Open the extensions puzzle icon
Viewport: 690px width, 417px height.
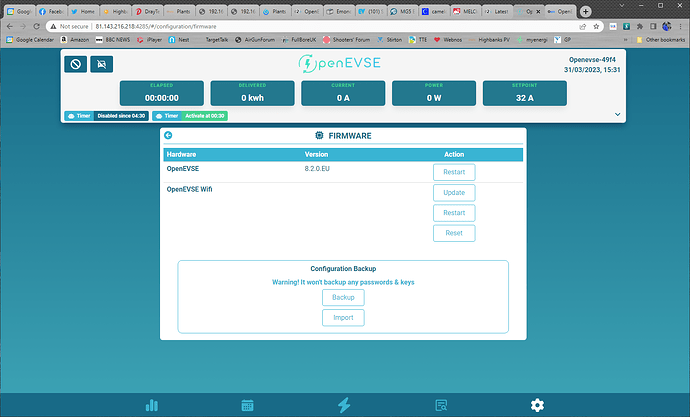pos(640,26)
